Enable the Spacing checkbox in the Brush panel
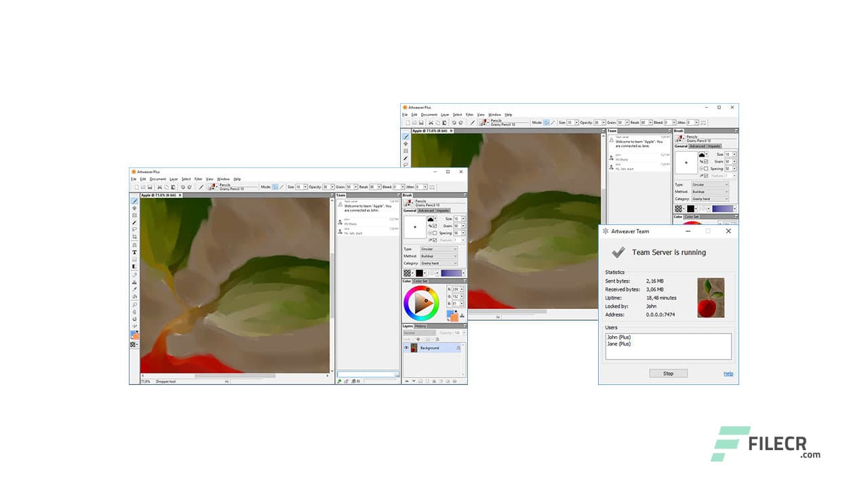Image resolution: width=868 pixels, height=488 pixels. pos(434,232)
